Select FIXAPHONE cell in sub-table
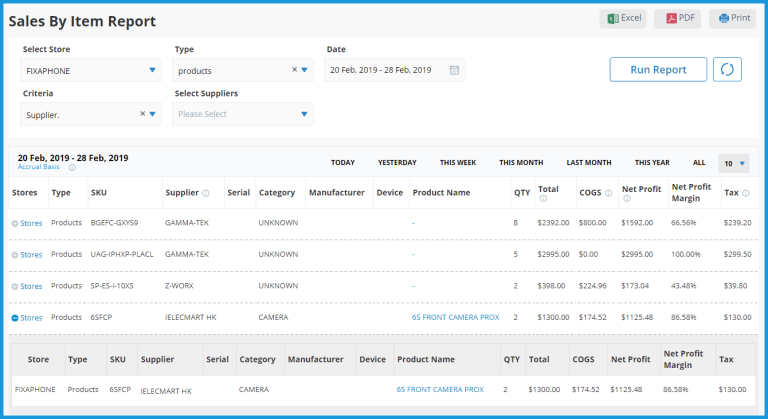Viewport: 768px width, 419px height. pyautogui.click(x=35, y=390)
